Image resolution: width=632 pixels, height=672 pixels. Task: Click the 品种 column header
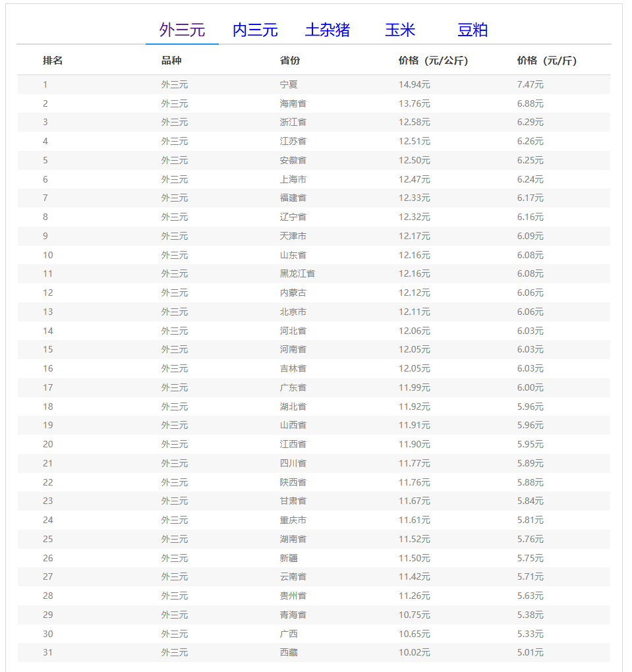pos(171,61)
